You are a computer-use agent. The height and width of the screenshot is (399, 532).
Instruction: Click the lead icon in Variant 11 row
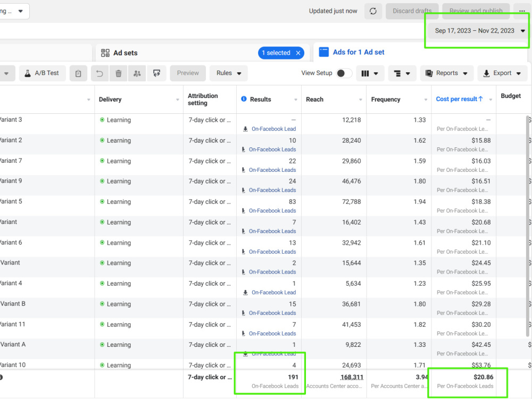(x=243, y=334)
